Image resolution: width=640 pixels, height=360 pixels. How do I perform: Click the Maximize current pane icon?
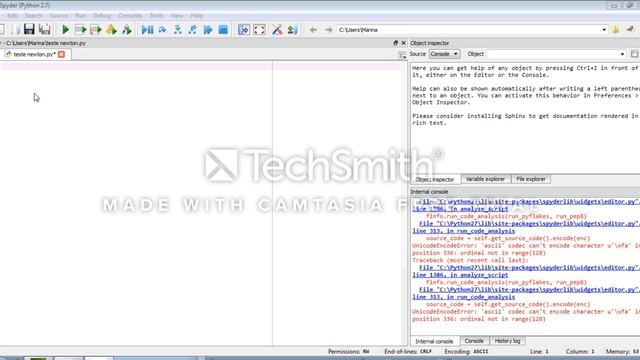244,29
